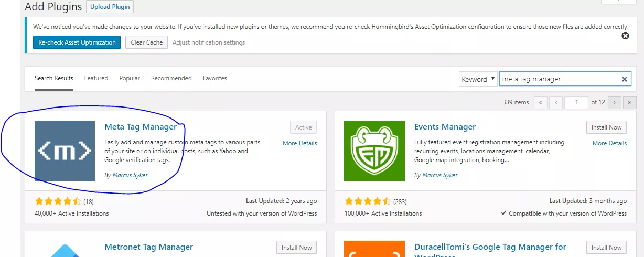The height and width of the screenshot is (257, 644).
Task: Switch to the Popular tab
Action: (x=130, y=78)
